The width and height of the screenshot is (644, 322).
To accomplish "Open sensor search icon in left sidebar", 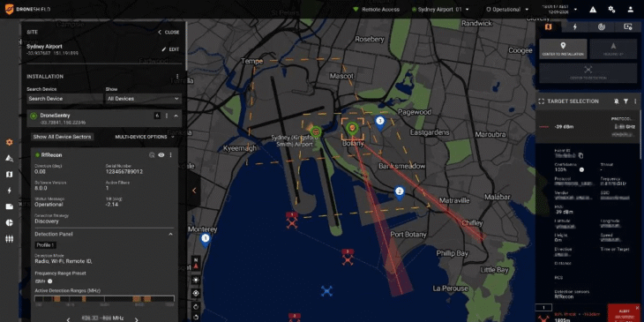I will [x=9, y=158].
